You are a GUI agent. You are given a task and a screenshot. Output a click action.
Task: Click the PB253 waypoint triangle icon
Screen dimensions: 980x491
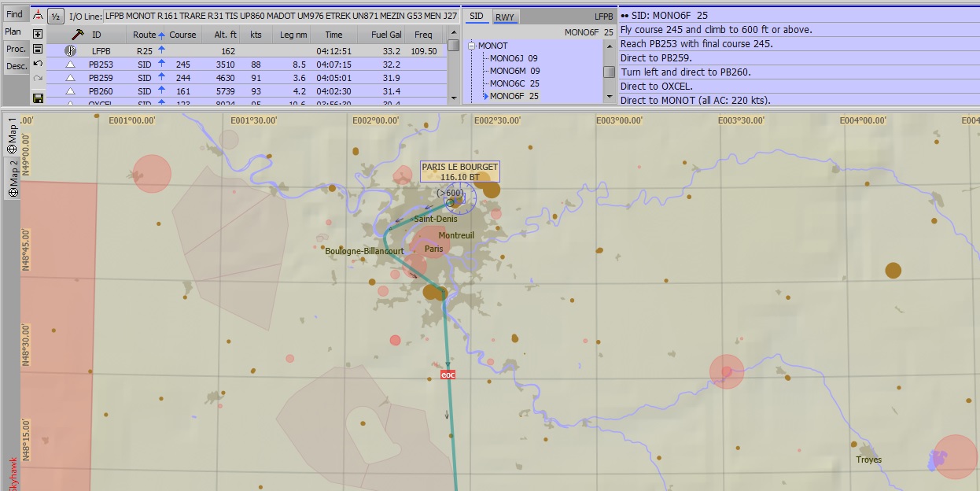click(x=70, y=65)
